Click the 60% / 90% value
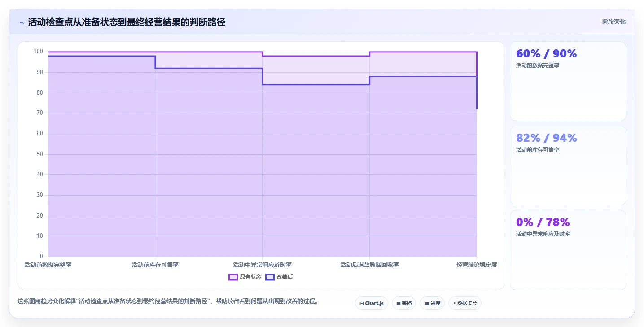This screenshot has width=644, height=327. point(546,53)
